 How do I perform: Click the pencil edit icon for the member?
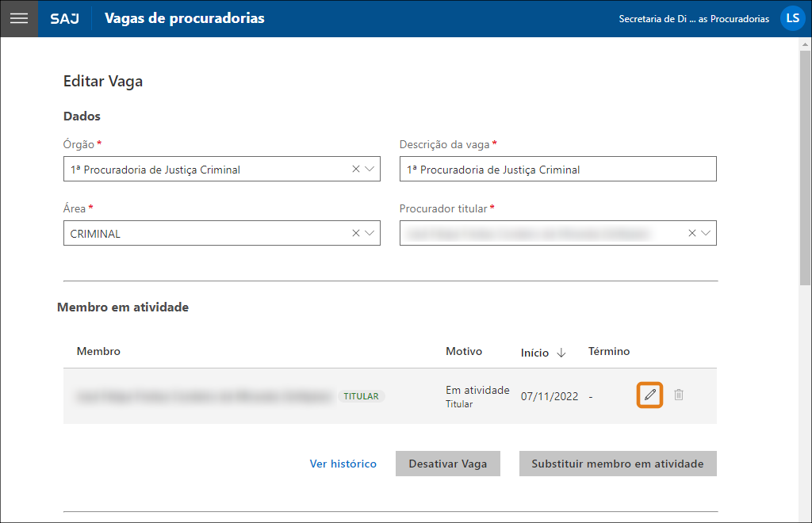click(649, 395)
